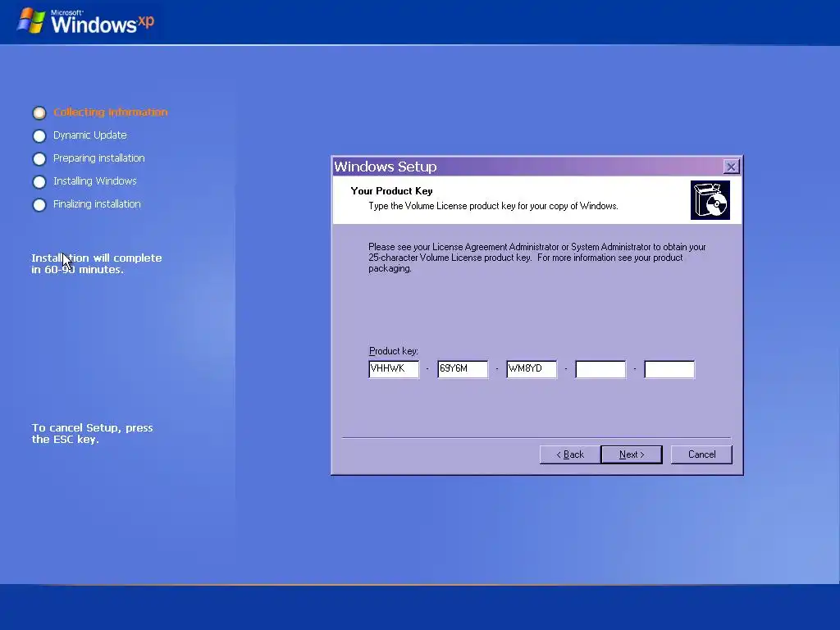Click the 'Installation will complete' time estimate text
The height and width of the screenshot is (630, 840).
tap(97, 263)
